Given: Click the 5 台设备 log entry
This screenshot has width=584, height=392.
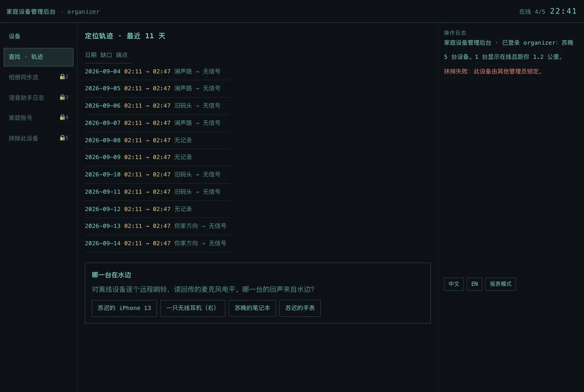Looking at the screenshot, I should click(x=504, y=57).
